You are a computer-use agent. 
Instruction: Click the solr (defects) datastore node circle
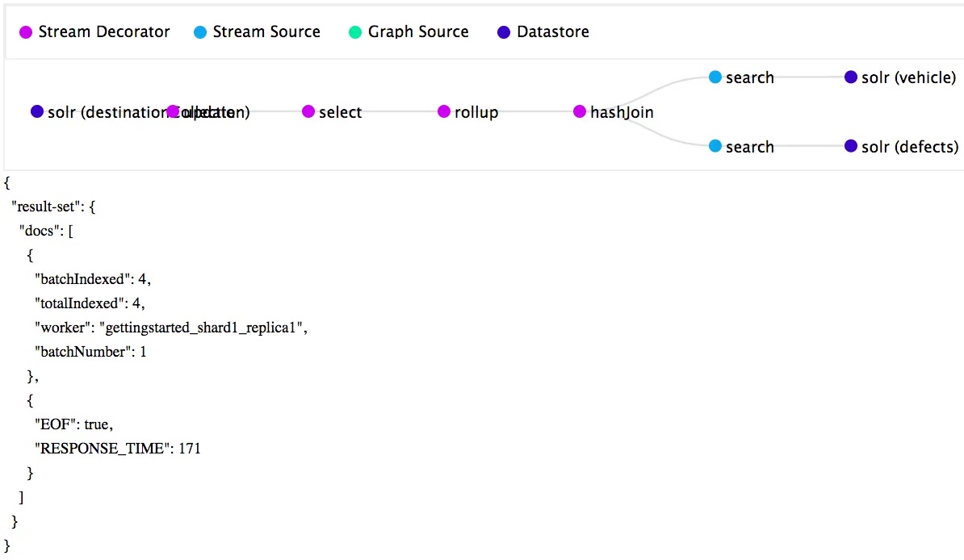(x=851, y=146)
